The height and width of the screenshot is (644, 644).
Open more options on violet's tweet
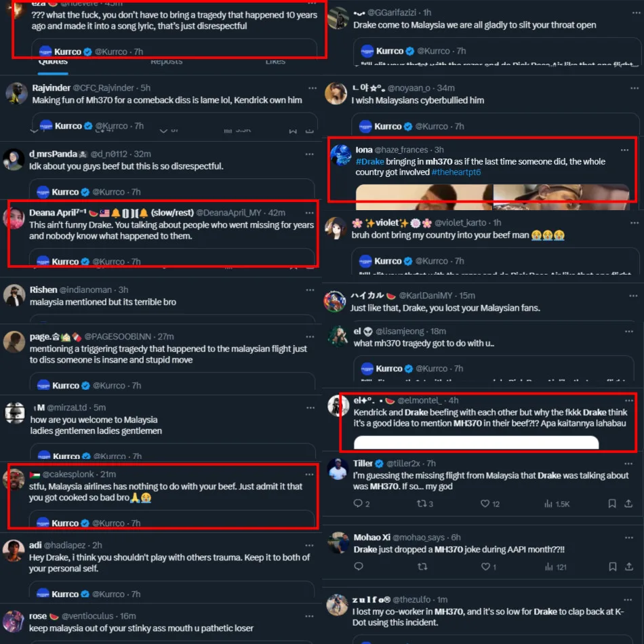coord(635,222)
